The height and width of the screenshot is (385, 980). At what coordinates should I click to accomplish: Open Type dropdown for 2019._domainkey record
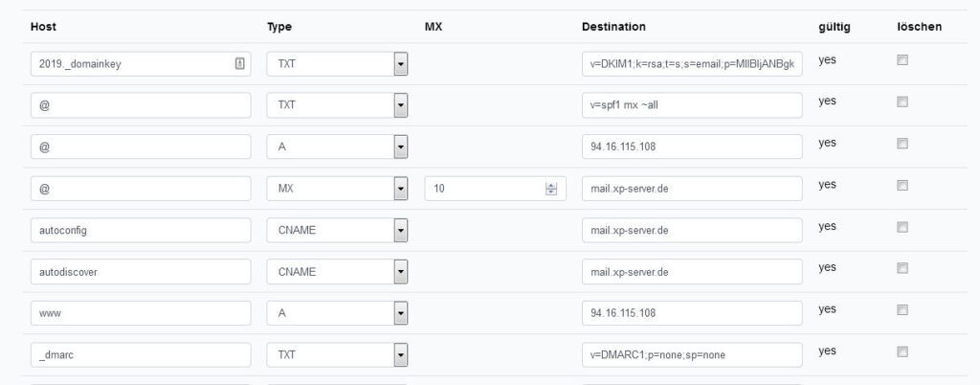tap(338, 64)
